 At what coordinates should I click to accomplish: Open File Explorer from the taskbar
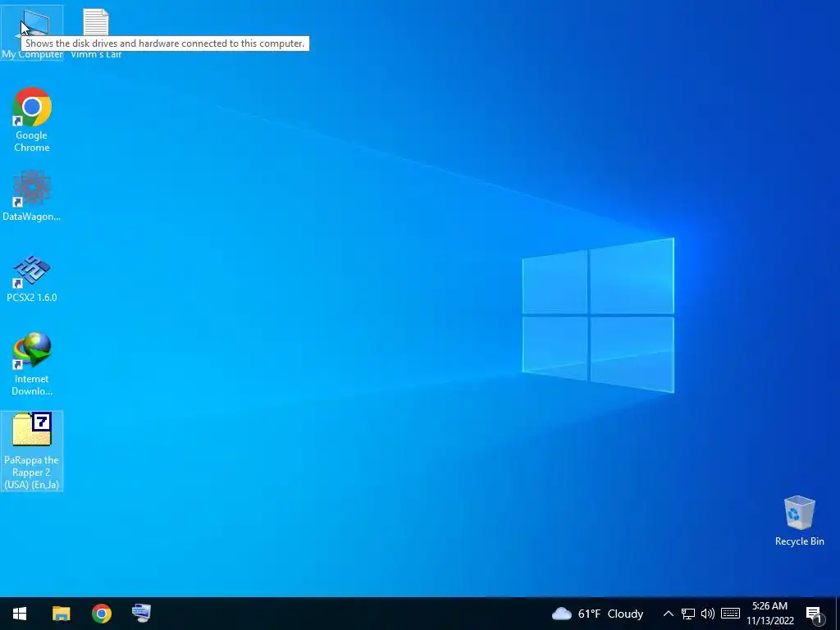click(x=61, y=614)
